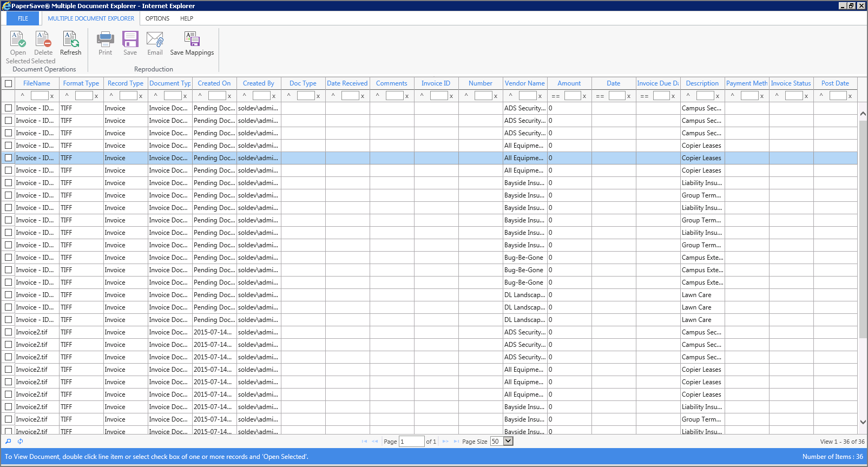
Task: Sort by Description column header
Action: (702, 83)
